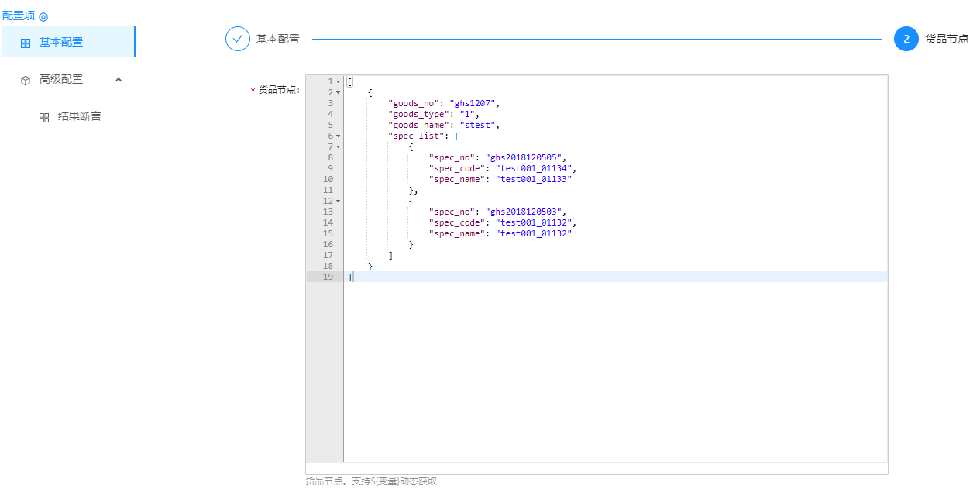Screen dimensions: 980x503
Task: Open the 基本配置 sidebar menu item
Action: tap(61, 42)
